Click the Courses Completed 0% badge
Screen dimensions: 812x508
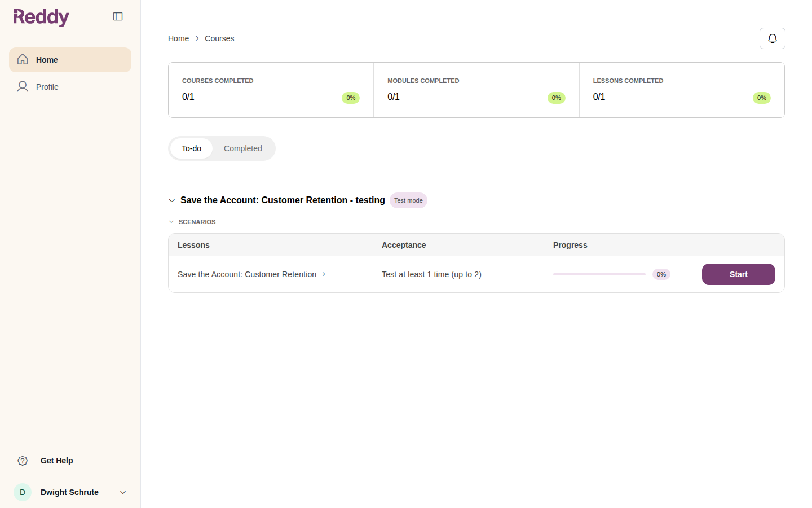tap(351, 98)
